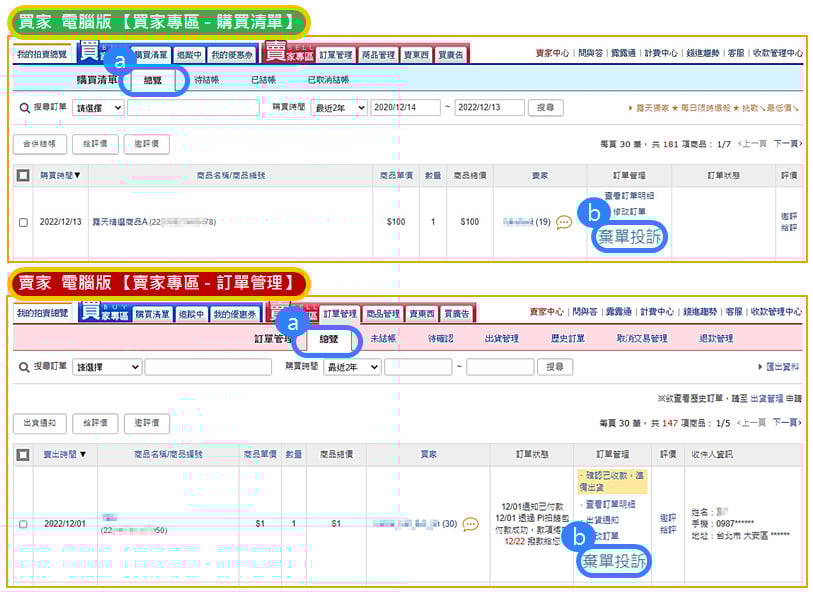
Task: Toggle select-all checkbox in 購買清單 table header
Action: [23, 175]
